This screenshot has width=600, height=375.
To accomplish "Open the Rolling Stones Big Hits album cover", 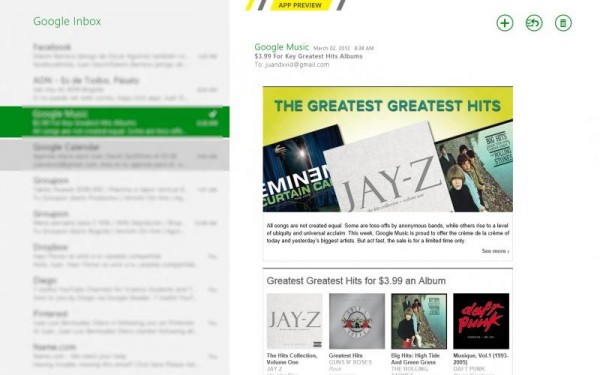I will (419, 321).
